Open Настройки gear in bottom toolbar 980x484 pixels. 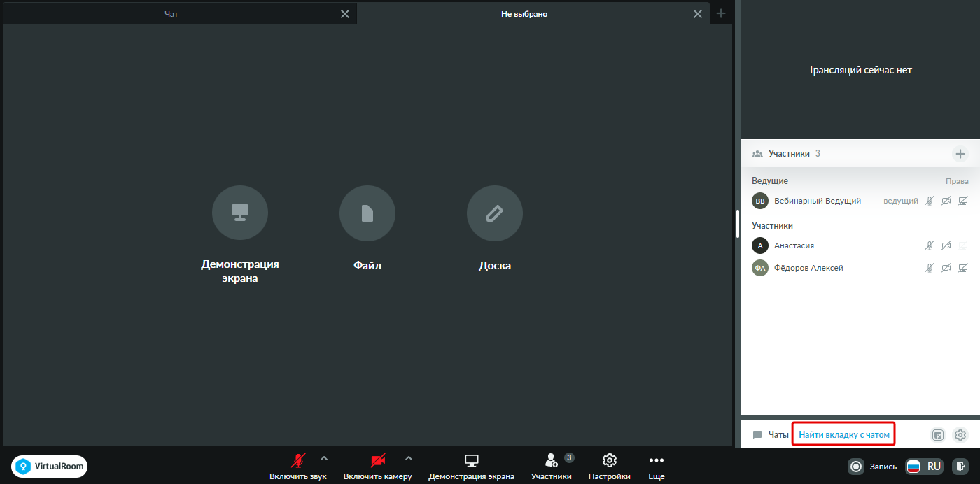pyautogui.click(x=609, y=467)
